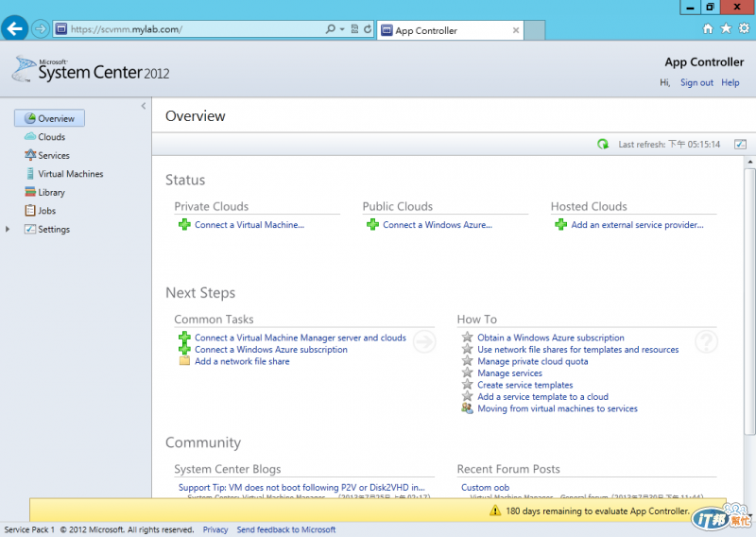This screenshot has width=756, height=537.
Task: Click the compatibility view icon in address bar
Action: 355,29
